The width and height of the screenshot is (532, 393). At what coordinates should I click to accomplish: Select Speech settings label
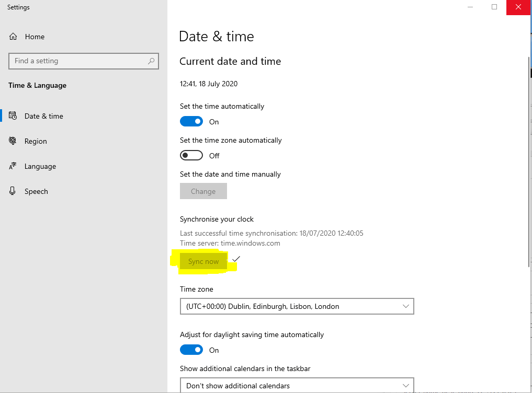36,191
